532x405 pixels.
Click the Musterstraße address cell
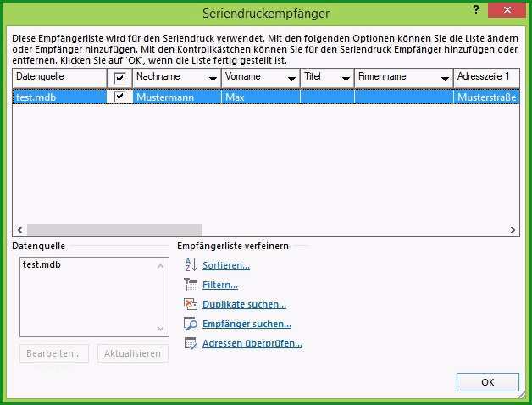486,97
